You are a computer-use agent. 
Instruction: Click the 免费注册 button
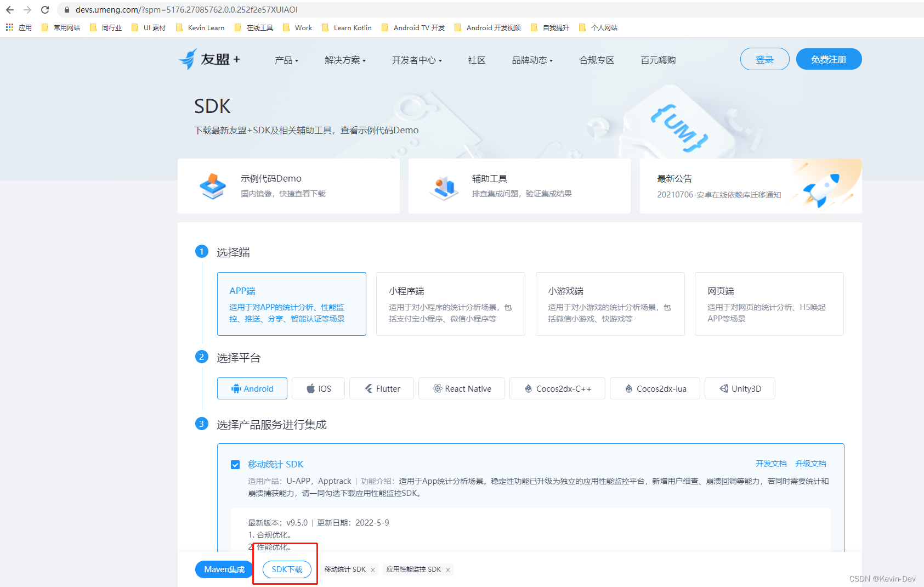(x=829, y=59)
